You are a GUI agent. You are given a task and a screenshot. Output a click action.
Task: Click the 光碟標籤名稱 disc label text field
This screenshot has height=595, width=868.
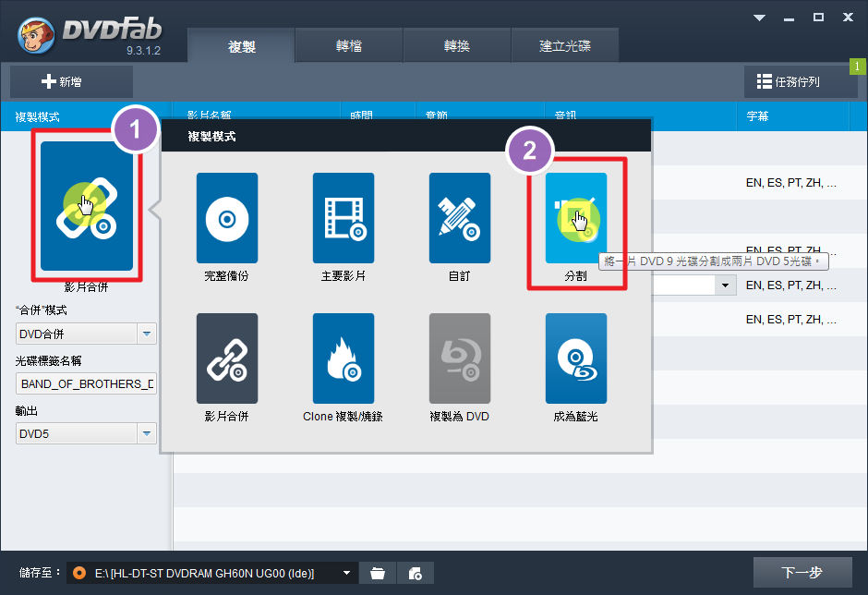pyautogui.click(x=87, y=383)
